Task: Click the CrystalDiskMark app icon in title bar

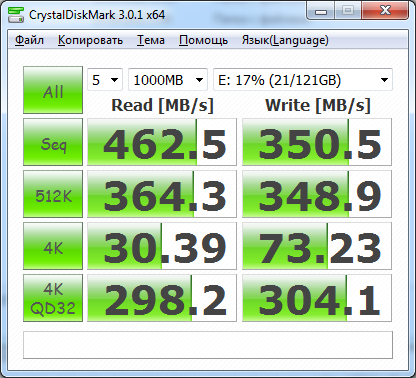Action: point(16,14)
